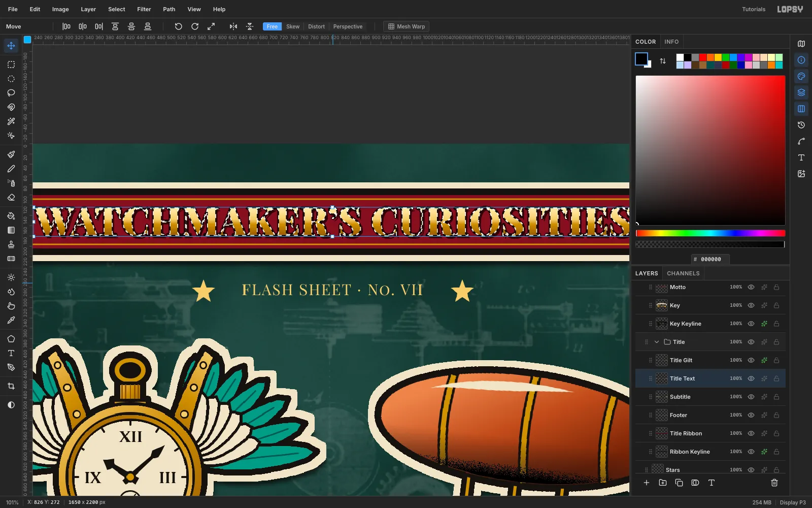Duplicate the selected layer
812x508 pixels.
[679, 483]
